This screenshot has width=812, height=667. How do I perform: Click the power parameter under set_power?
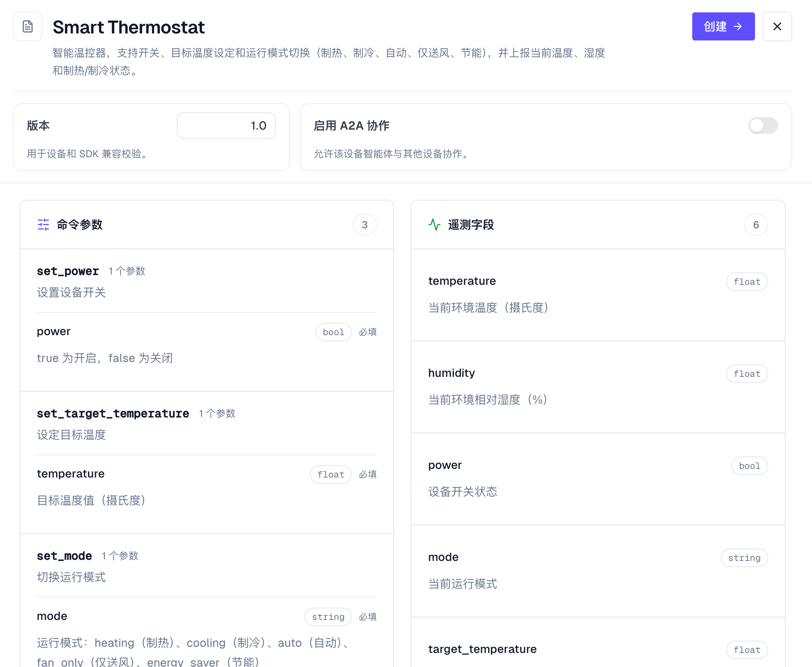(x=54, y=331)
